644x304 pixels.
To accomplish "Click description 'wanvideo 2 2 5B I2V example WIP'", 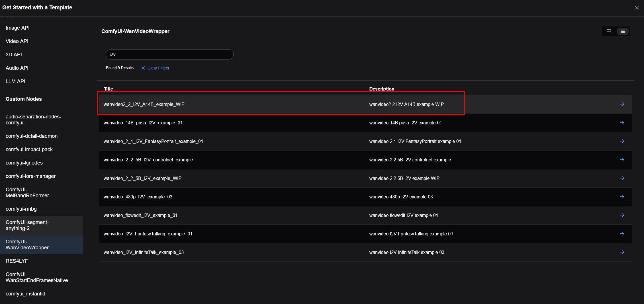I will [404, 178].
